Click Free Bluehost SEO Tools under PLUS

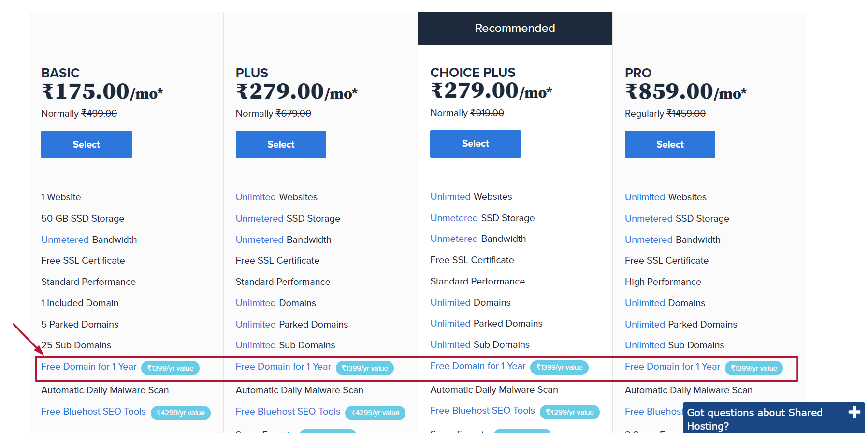(288, 412)
